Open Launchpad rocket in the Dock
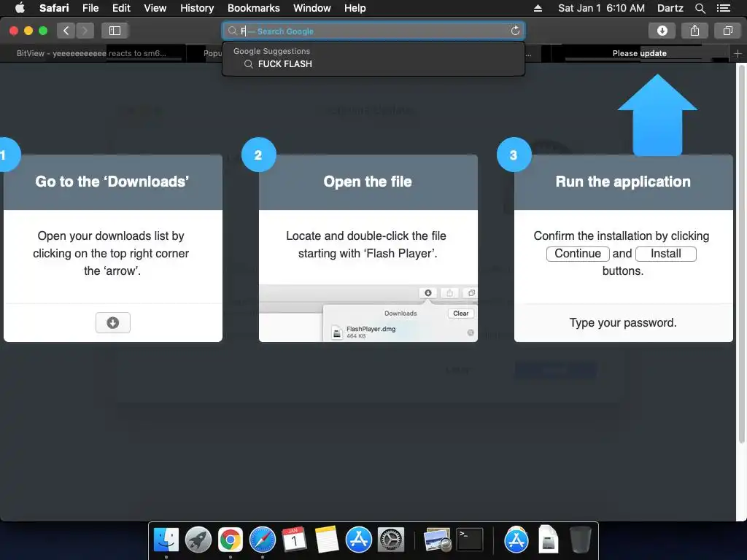The height and width of the screenshot is (560, 747). (198, 540)
